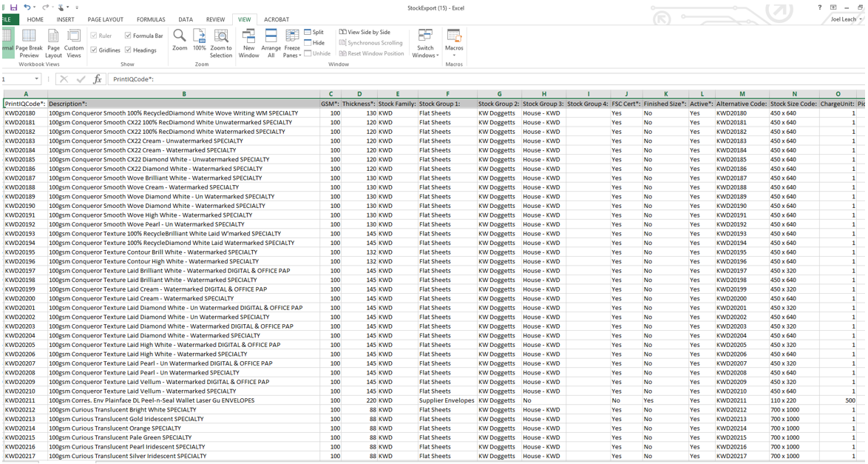Switch to the INSERT tab
Screen dimensions: 868x464
(65, 19)
